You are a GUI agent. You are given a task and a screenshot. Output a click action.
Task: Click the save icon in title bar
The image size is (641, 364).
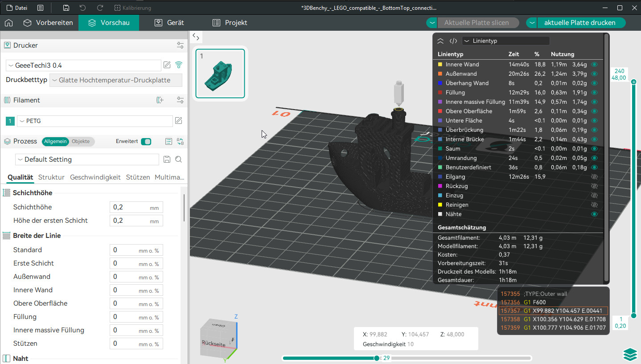(x=66, y=8)
